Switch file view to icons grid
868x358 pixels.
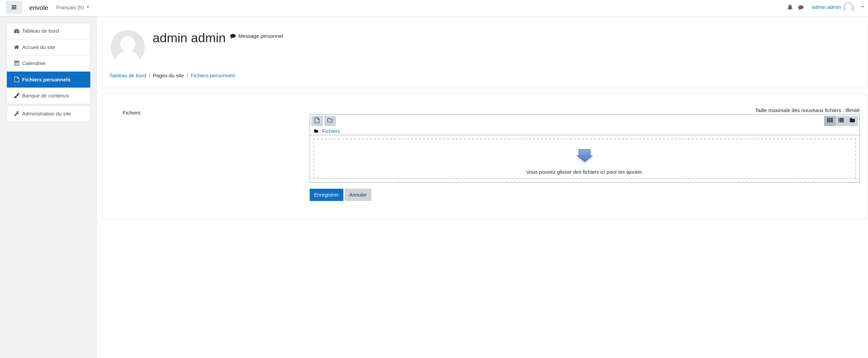(x=830, y=121)
